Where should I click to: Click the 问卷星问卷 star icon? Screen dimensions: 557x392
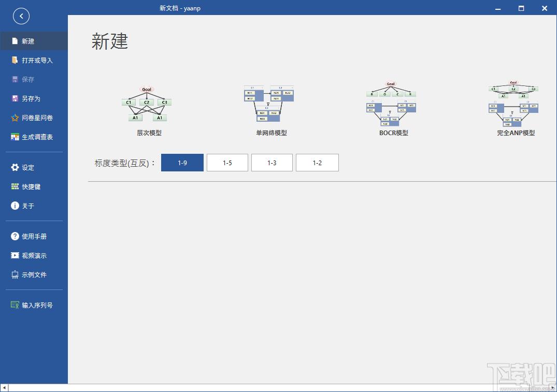point(15,118)
